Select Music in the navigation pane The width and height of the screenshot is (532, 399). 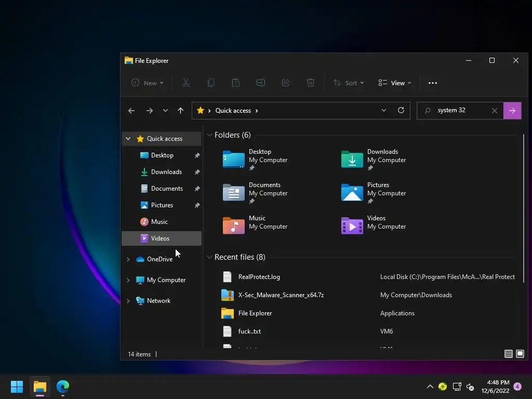(162, 222)
